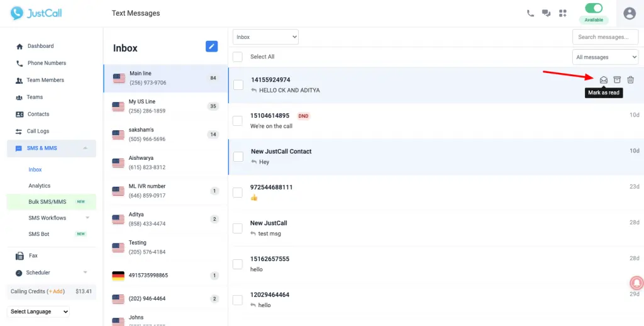Open Phone Numbers in the sidebar

(47, 63)
